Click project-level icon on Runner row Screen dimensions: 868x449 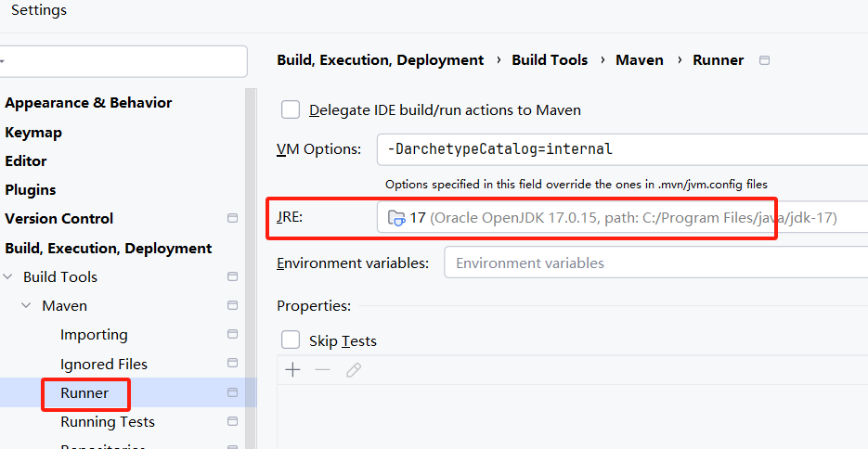(x=232, y=392)
